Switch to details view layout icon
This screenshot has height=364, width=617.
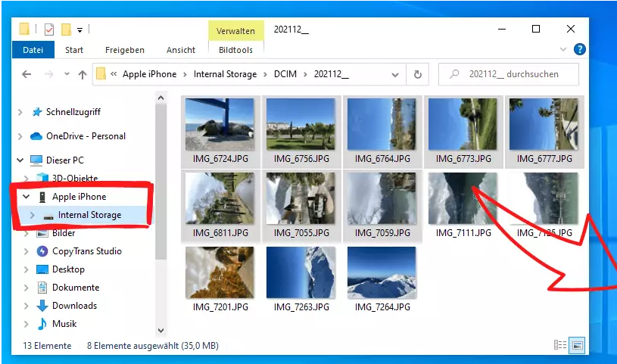coord(560,345)
